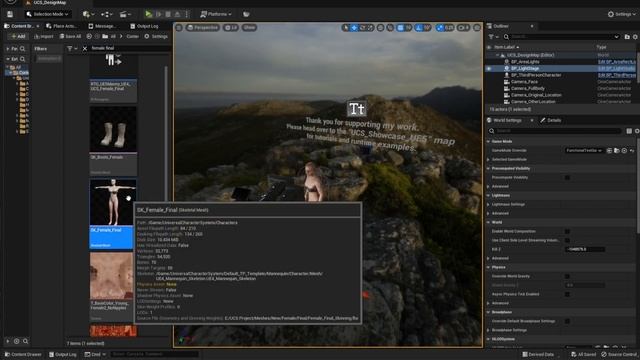Click the World Settings property matrix icon

629,131
